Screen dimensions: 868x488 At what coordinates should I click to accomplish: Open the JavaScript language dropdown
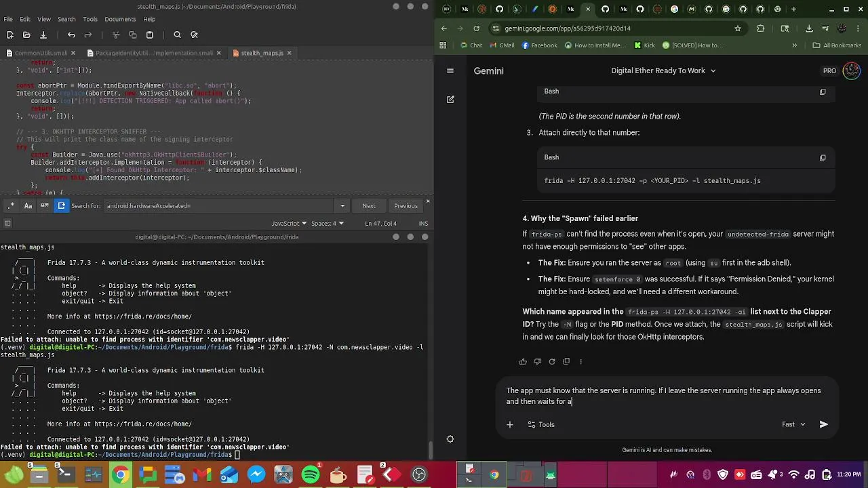(x=290, y=224)
